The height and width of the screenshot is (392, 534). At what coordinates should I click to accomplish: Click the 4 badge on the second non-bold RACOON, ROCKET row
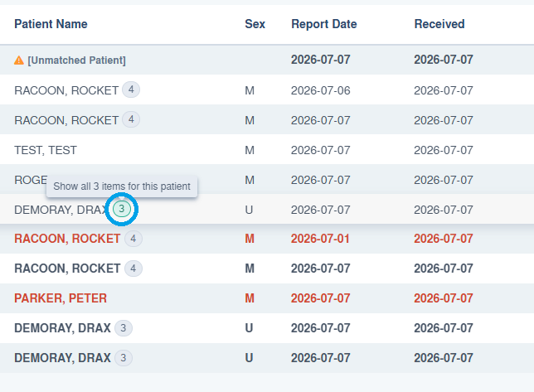point(131,120)
